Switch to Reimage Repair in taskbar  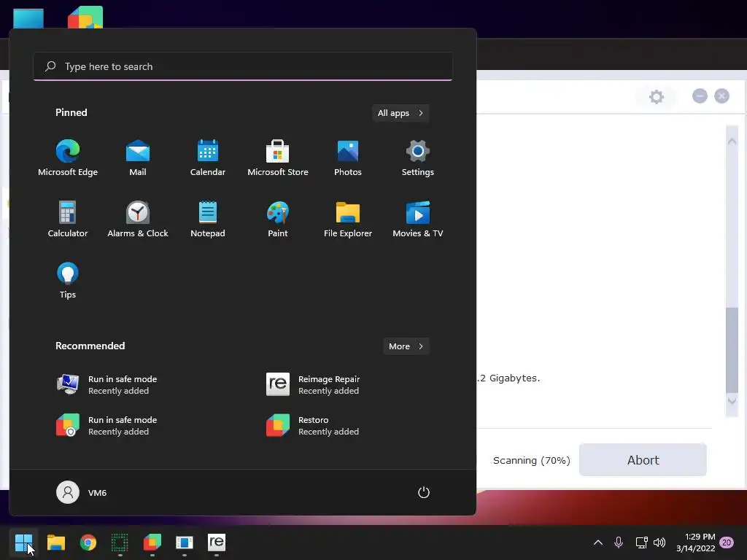tap(217, 542)
